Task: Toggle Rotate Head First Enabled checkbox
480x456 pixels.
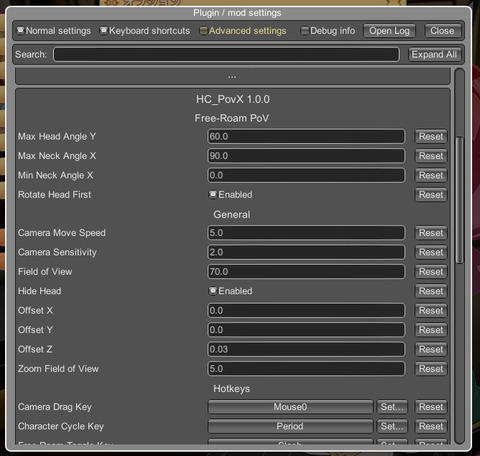Action: coord(230,195)
